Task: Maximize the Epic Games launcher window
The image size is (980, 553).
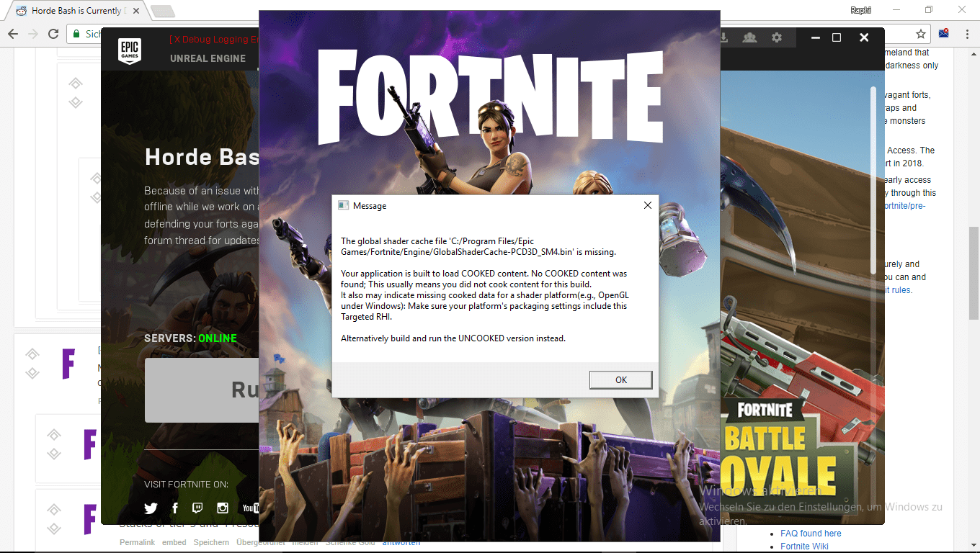Action: 837,37
